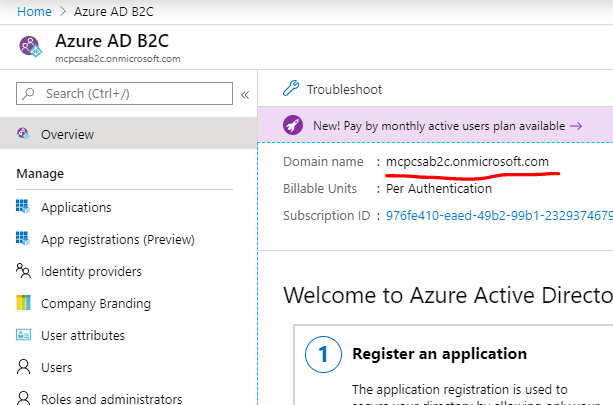This screenshot has height=405, width=613.
Task: Click the Roles and administrators icon
Action: click(x=23, y=398)
